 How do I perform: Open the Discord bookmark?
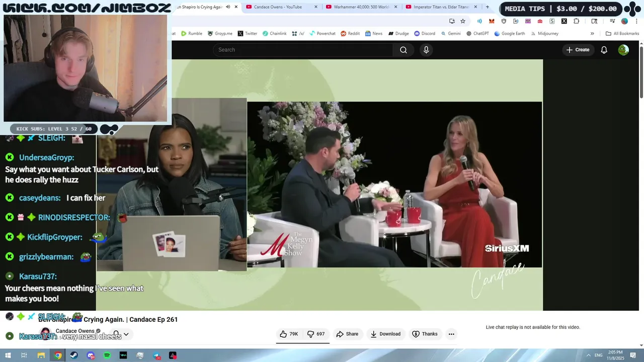tap(425, 34)
